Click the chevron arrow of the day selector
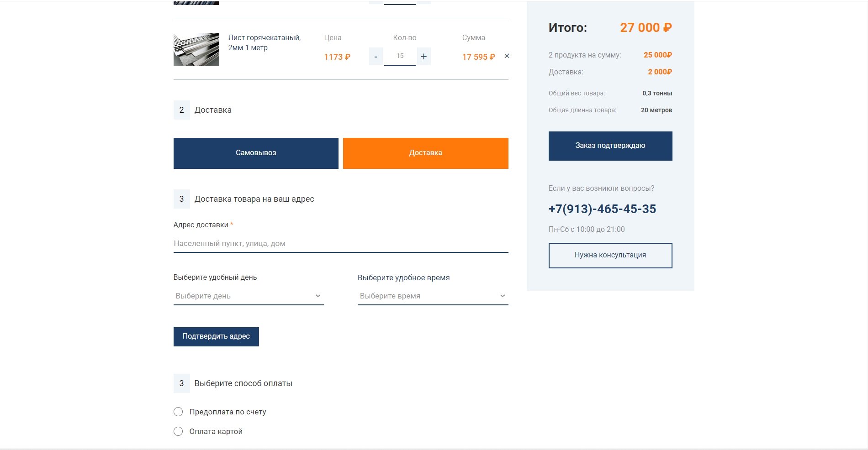Screen dimensions: 868x450 pos(318,296)
